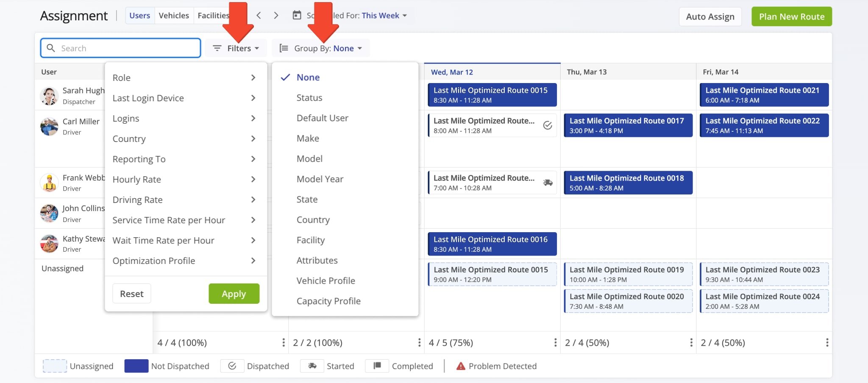Click the calendar icon beside Scheduled For
Image resolution: width=868 pixels, height=383 pixels.
[x=297, y=15]
